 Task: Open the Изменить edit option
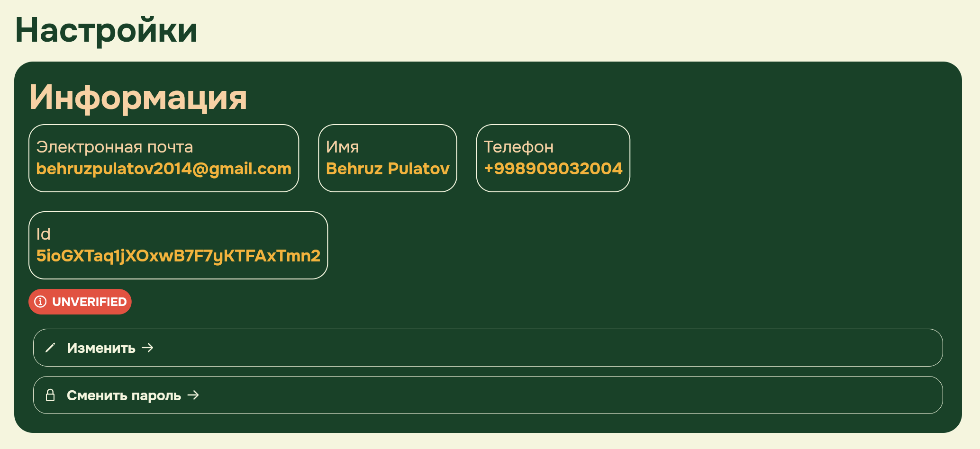(x=488, y=348)
